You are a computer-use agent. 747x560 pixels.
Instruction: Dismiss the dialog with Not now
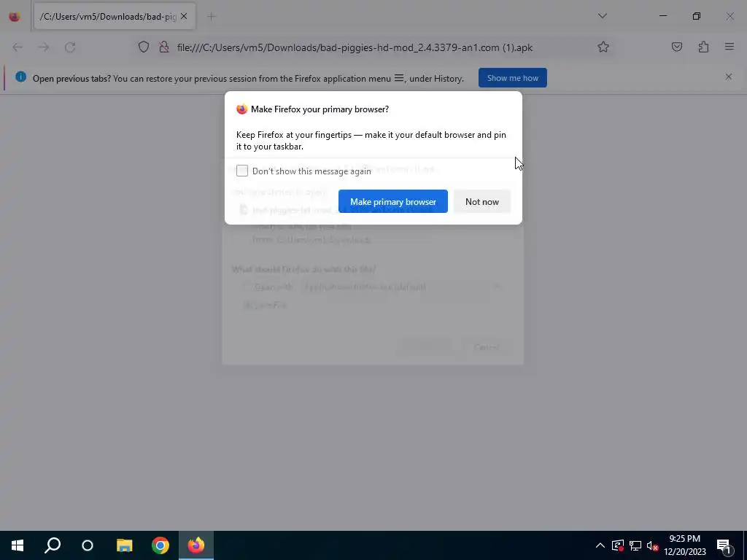click(482, 201)
